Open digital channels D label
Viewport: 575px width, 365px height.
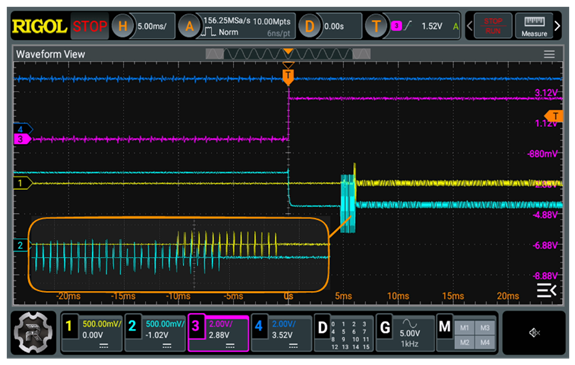tap(322, 327)
